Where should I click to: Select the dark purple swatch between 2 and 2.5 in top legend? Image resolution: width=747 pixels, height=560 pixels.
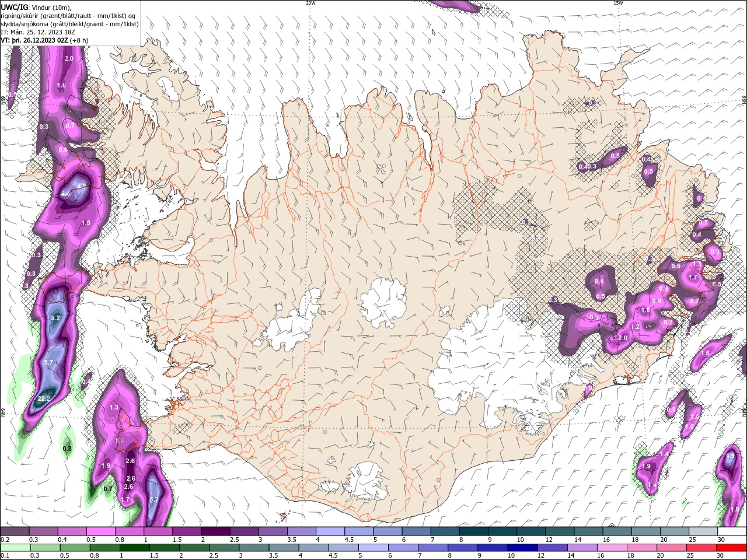[x=215, y=531]
